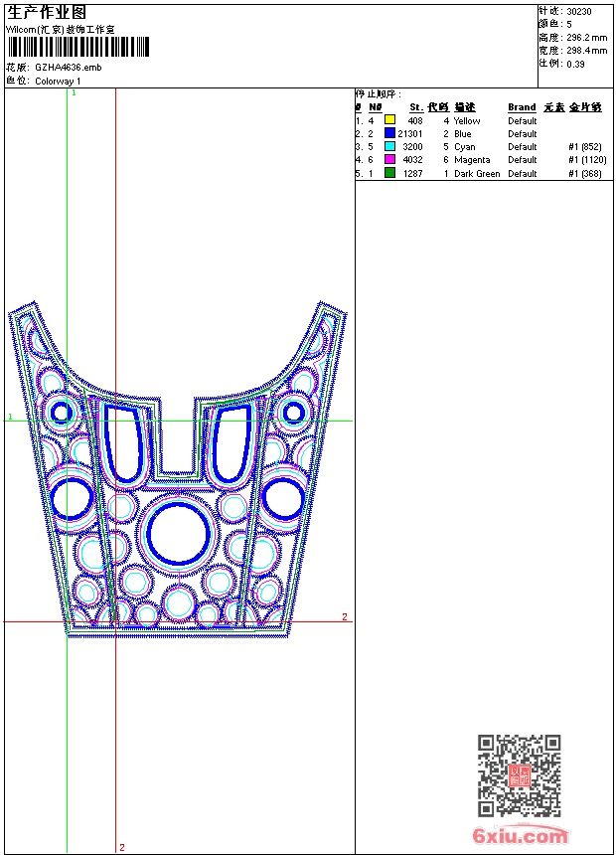Click the 296.2 mm height value
This screenshot has height=855, width=616.
coord(586,37)
